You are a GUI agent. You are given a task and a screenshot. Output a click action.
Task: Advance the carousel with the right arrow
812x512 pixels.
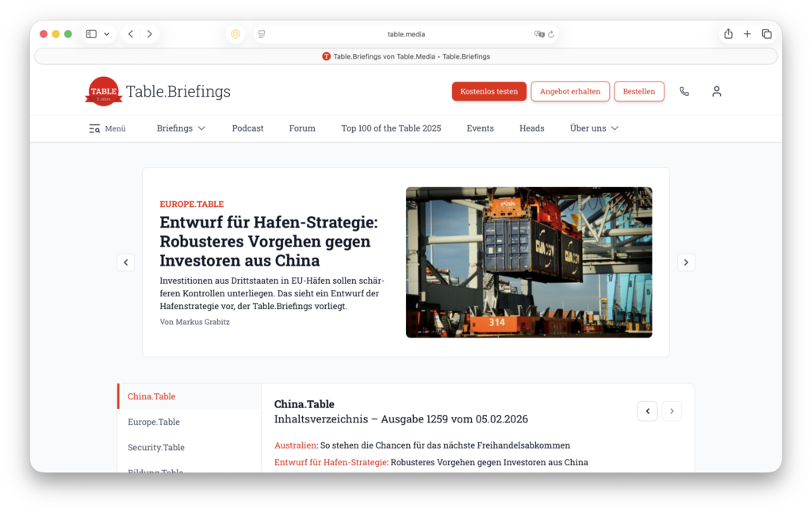point(686,262)
